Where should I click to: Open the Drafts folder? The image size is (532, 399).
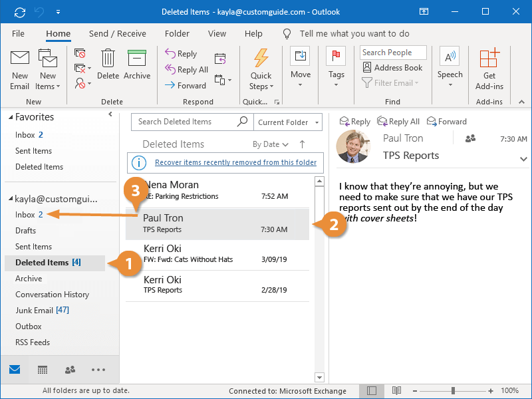tap(25, 231)
